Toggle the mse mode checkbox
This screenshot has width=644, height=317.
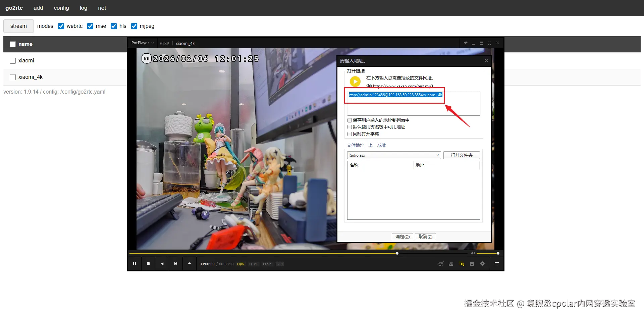(x=90, y=26)
